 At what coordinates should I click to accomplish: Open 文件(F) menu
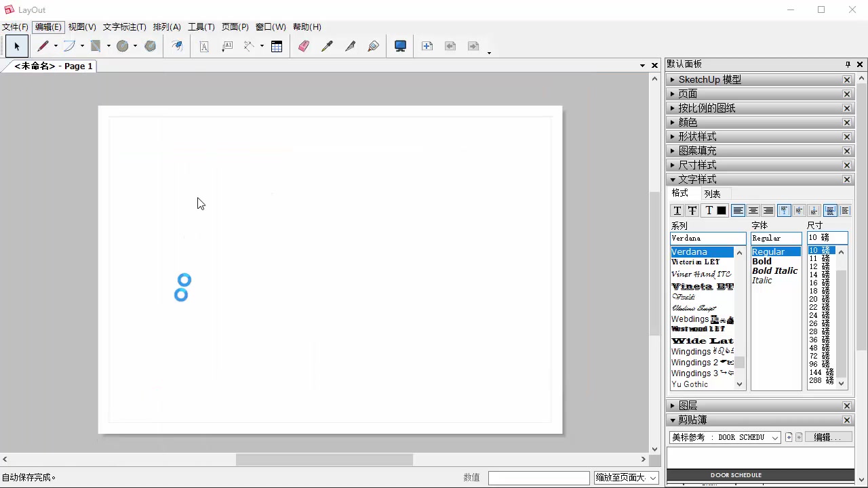pos(15,27)
